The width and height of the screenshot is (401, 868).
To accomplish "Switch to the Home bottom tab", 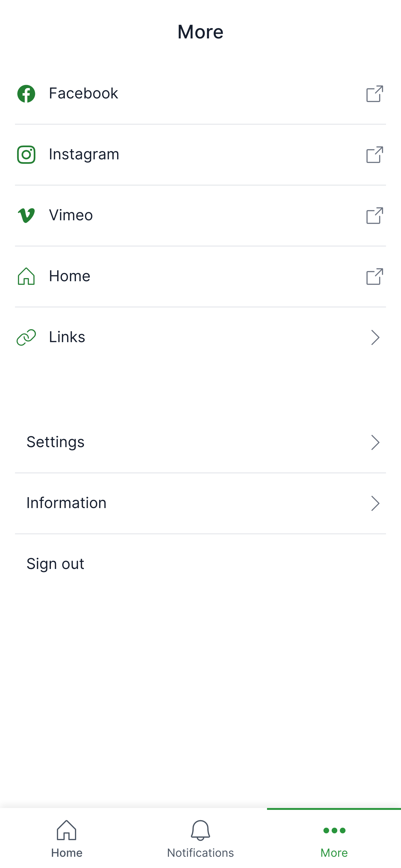I will [67, 838].
